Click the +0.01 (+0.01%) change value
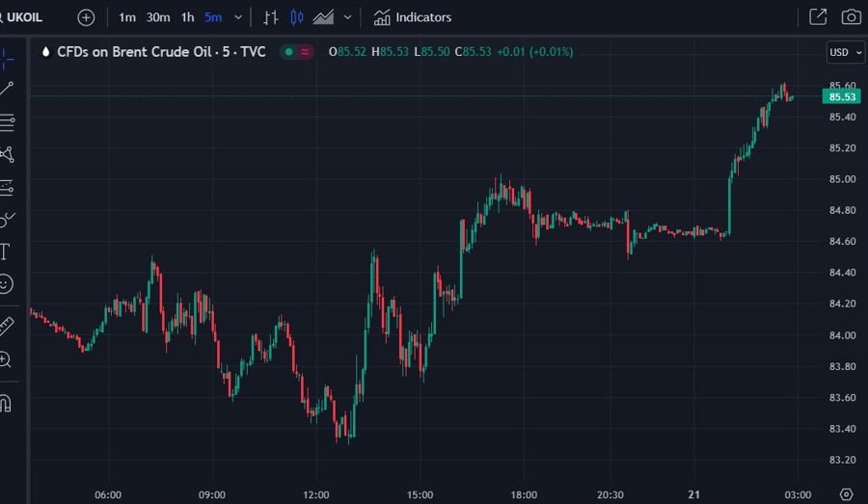The image size is (868, 504). point(534,52)
